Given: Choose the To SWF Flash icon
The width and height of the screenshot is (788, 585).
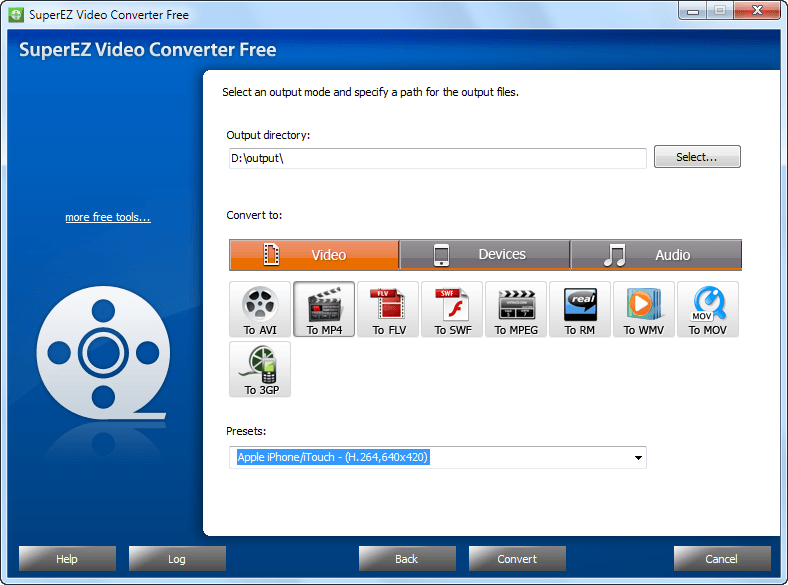Looking at the screenshot, I should click(x=452, y=309).
